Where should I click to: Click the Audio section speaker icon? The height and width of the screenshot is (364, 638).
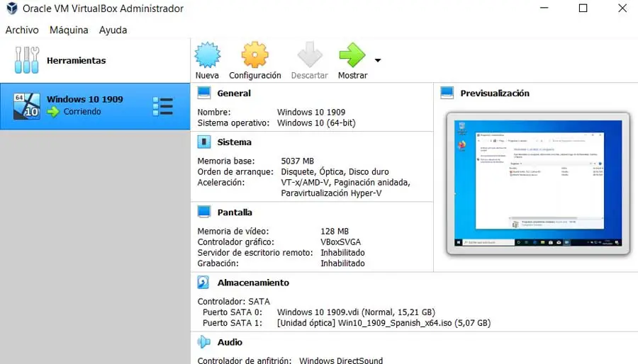coord(204,342)
